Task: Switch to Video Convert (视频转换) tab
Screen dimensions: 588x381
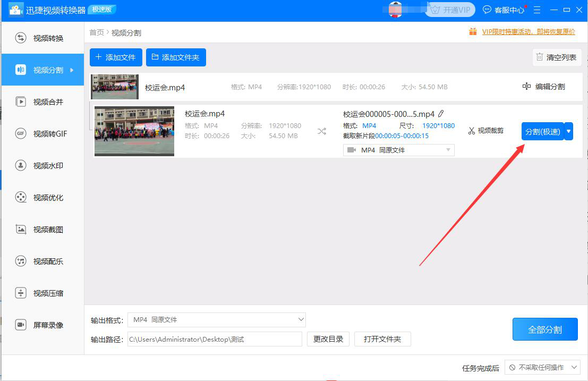Action: tap(42, 38)
